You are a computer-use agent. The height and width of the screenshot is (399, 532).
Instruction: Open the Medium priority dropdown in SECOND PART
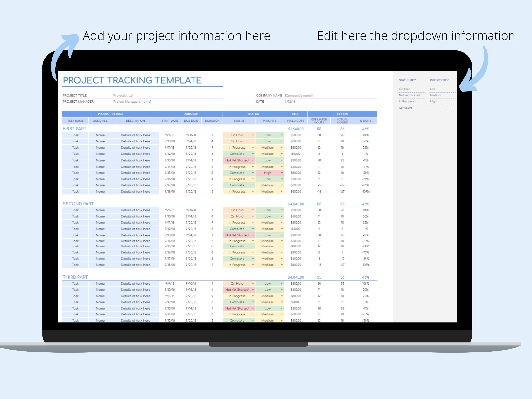pos(282,222)
